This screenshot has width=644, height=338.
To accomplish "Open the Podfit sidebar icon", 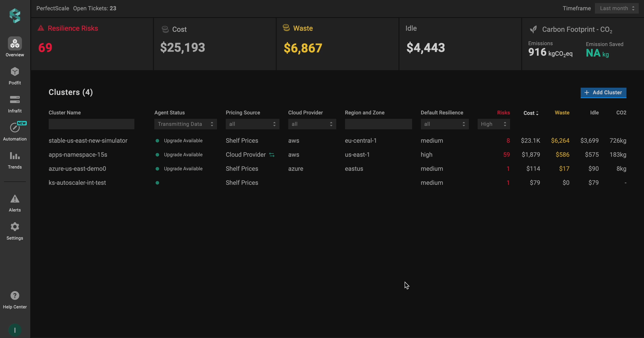I will [x=15, y=72].
